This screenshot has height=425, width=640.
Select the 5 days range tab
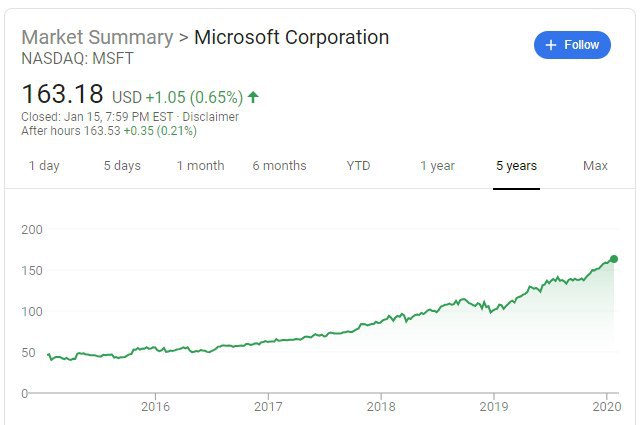click(x=122, y=166)
